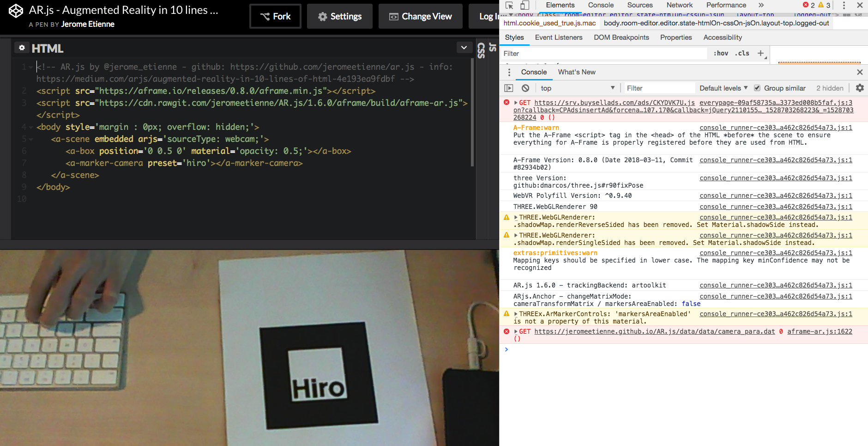The height and width of the screenshot is (446, 868).
Task: Add a new style rule with the plus icon
Action: (x=761, y=54)
